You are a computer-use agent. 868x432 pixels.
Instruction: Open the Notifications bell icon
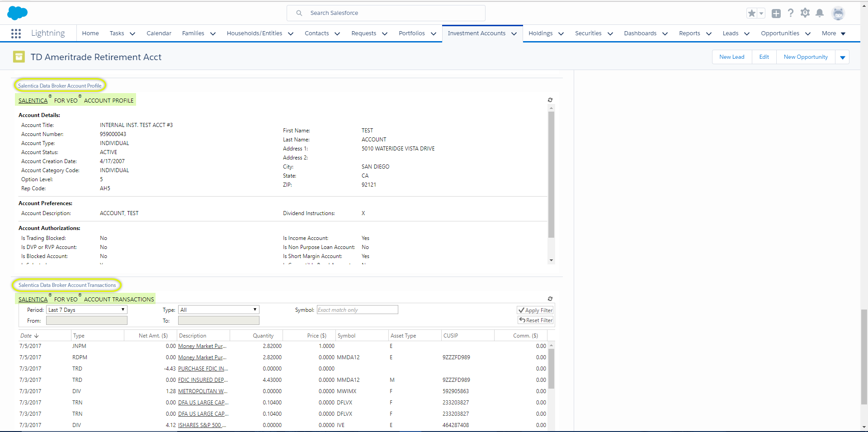point(820,13)
